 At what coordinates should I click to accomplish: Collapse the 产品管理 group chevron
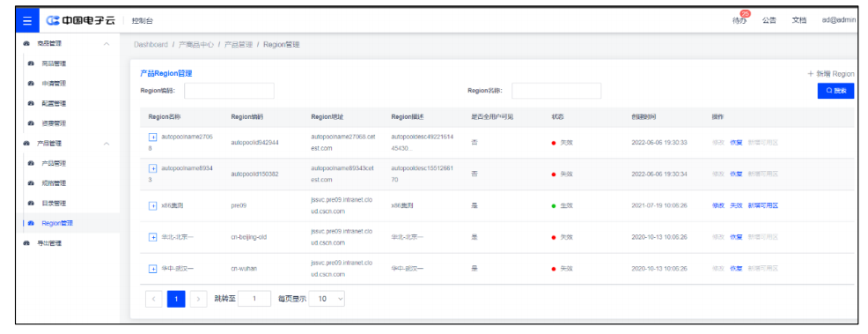(x=107, y=144)
